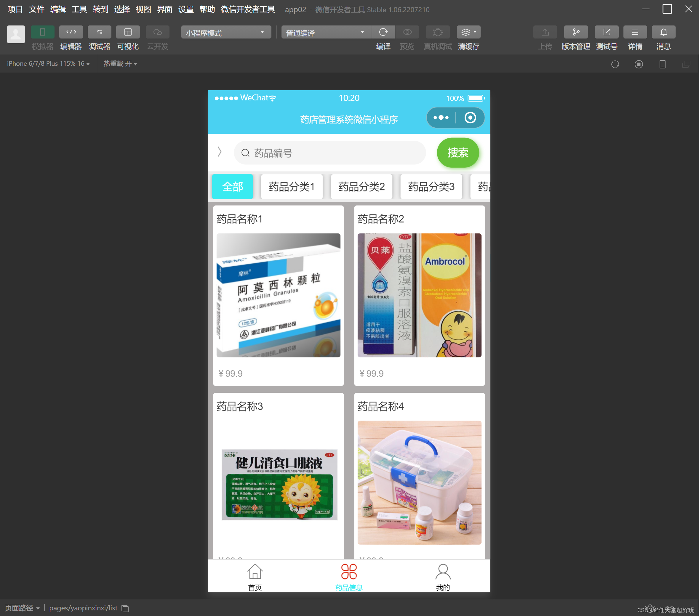This screenshot has height=616, width=699.
Task: Click the green 搜索 button
Action: [458, 153]
